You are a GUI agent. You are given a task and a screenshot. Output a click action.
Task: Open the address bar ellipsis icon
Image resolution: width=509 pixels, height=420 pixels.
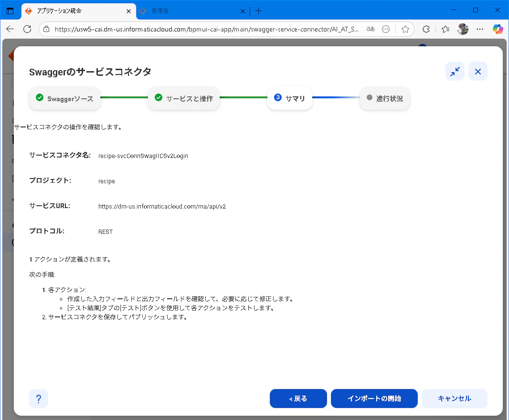[386, 29]
